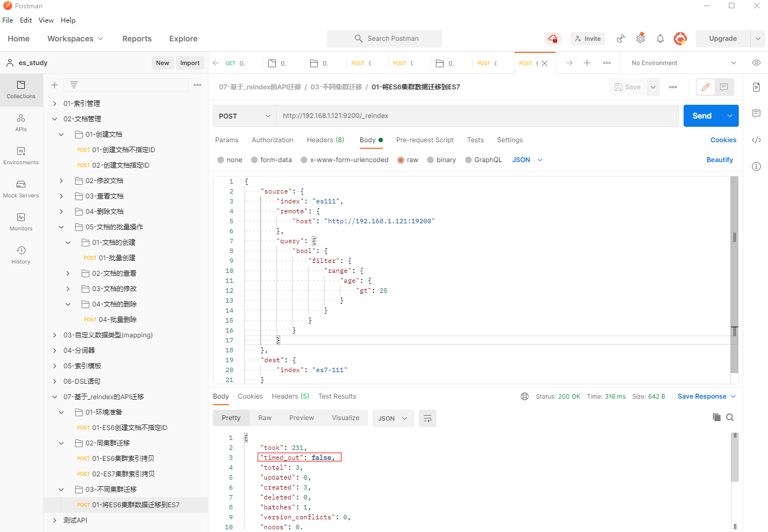Viewport: 768px width, 532px height.
Task: Open the Test Results response tab
Action: [337, 396]
